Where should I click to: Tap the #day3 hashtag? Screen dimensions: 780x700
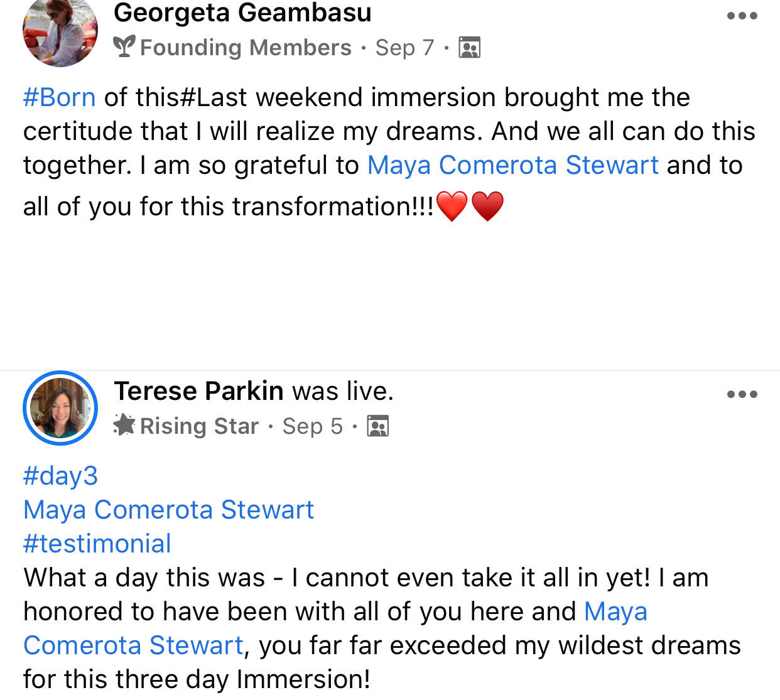(x=60, y=476)
